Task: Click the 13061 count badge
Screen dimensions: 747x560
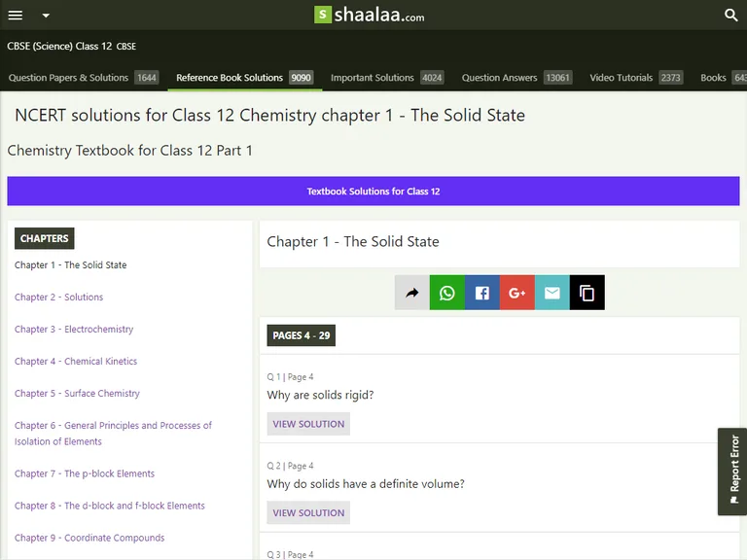Action: 558,78
